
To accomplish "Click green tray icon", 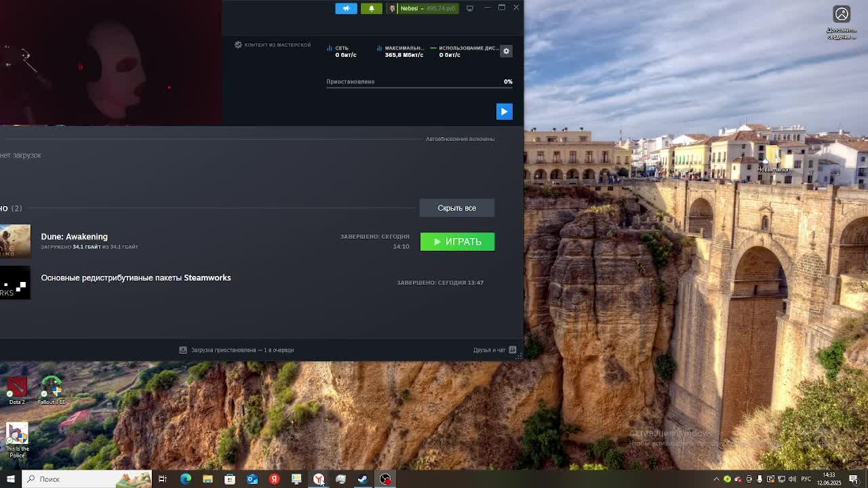I will click(x=727, y=479).
